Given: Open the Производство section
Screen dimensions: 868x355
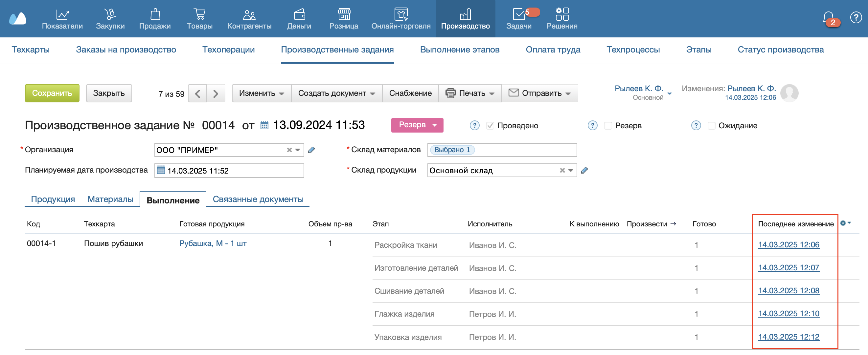Looking at the screenshot, I should [465, 19].
